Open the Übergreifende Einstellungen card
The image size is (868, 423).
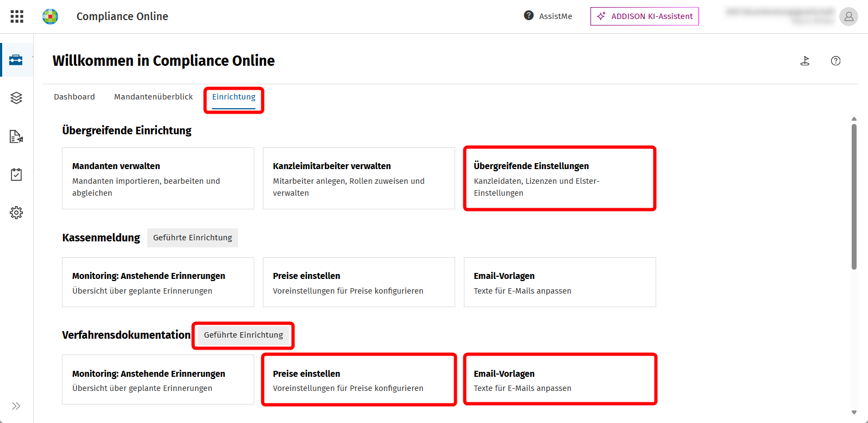click(560, 178)
